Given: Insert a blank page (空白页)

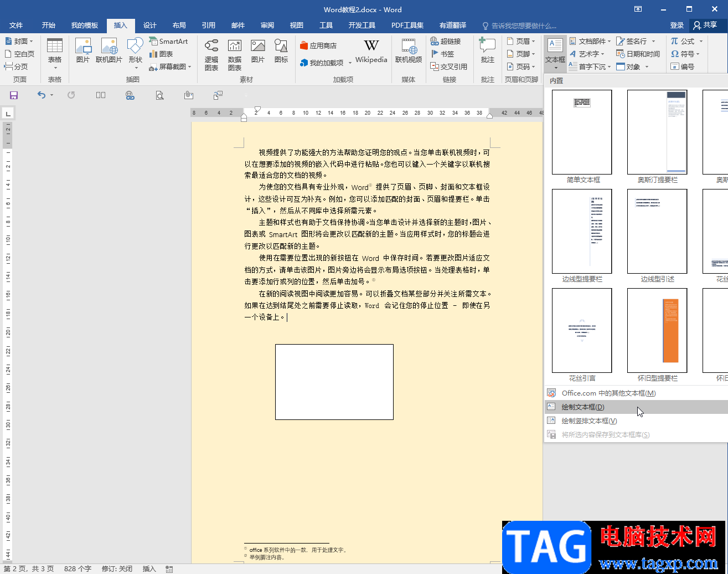Looking at the screenshot, I should pyautogui.click(x=19, y=54).
